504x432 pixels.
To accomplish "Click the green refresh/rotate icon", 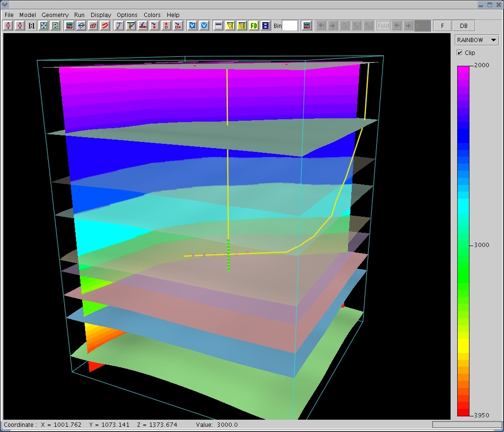I will [x=55, y=26].
